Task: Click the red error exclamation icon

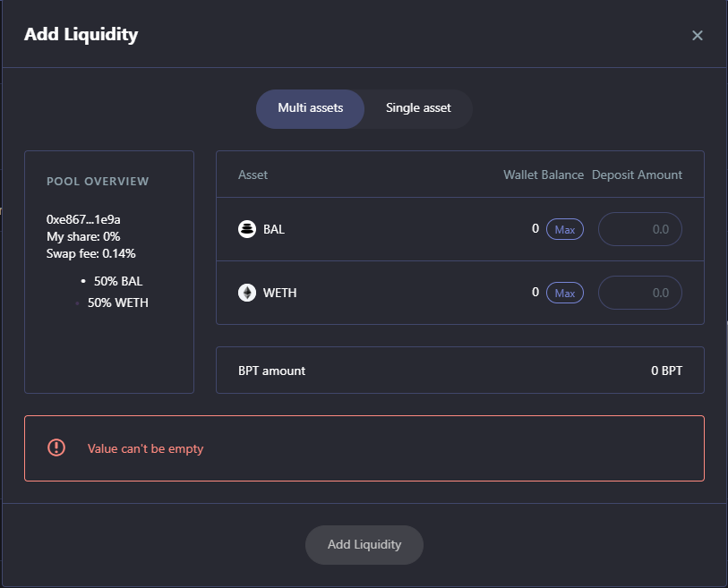Action: point(56,447)
